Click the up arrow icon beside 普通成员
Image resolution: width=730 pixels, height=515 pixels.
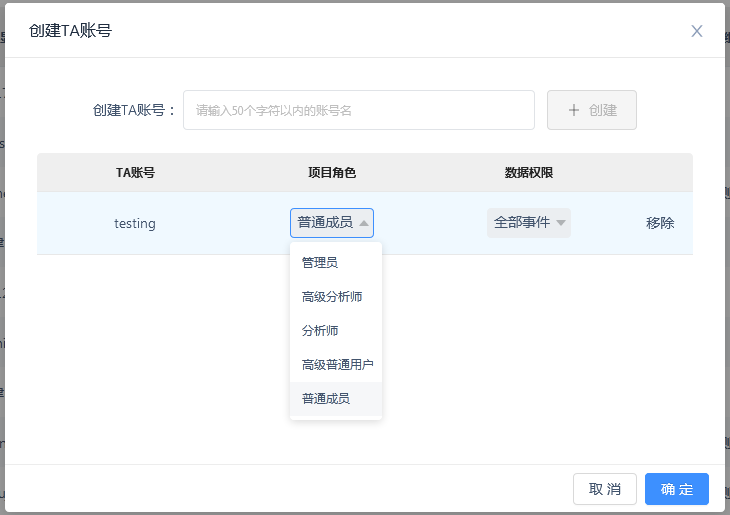pos(364,223)
